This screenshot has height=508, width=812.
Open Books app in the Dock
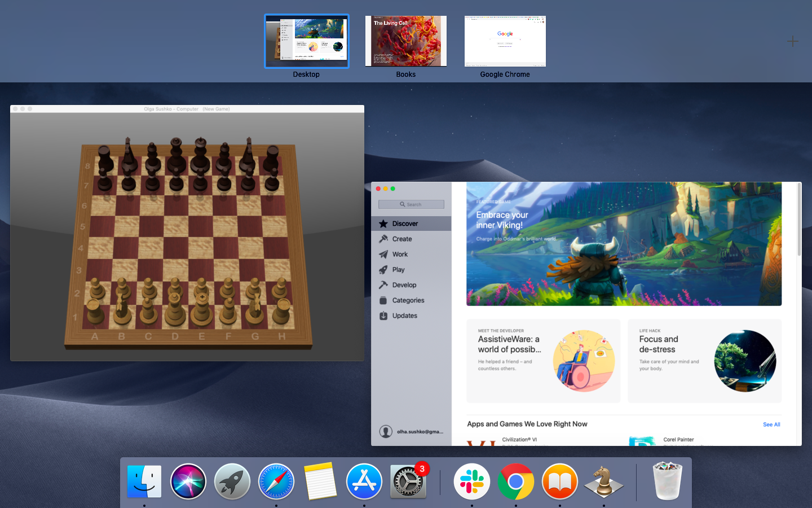560,481
